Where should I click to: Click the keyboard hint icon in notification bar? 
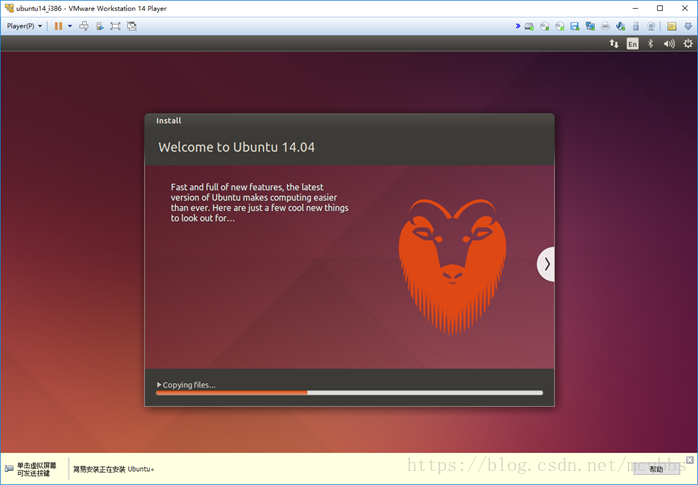9,469
